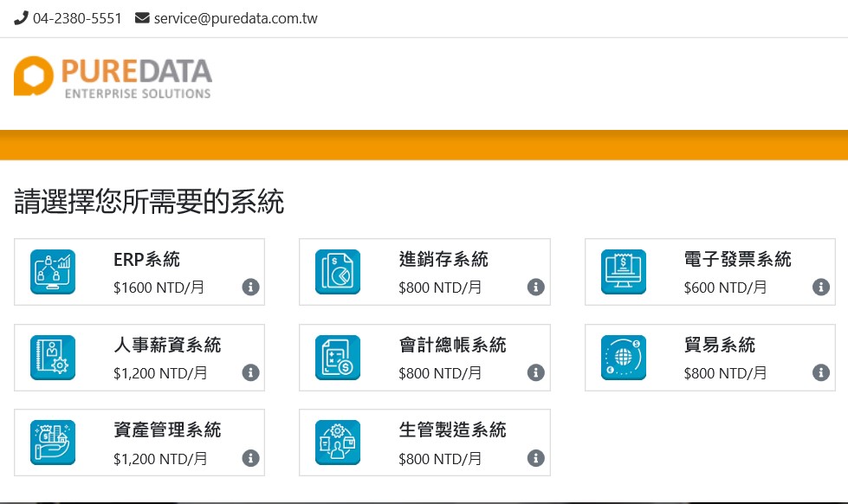Click the 資產管理系統 hand money icon

pyautogui.click(x=53, y=443)
